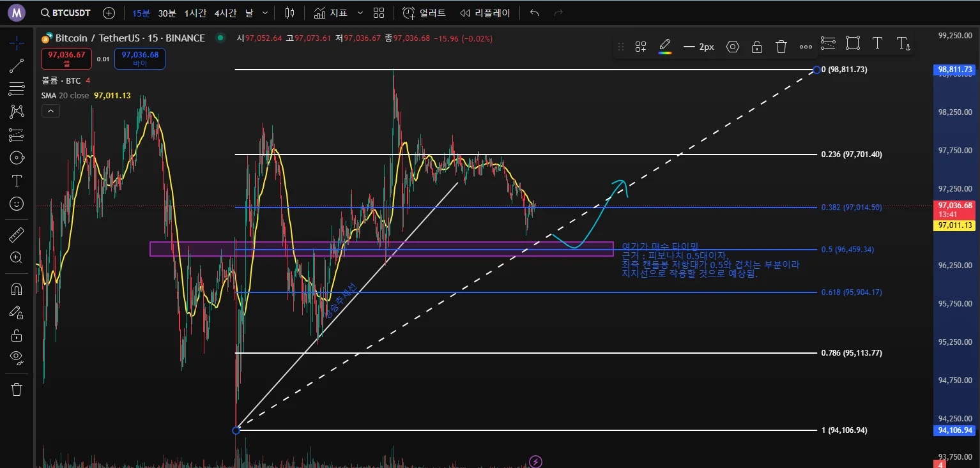Switch to the 30분 timeframe

[167, 13]
